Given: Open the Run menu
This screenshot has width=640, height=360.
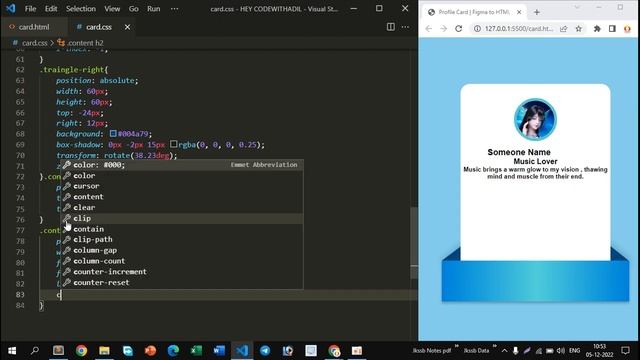Looking at the screenshot, I should pyautogui.click(x=153, y=9).
